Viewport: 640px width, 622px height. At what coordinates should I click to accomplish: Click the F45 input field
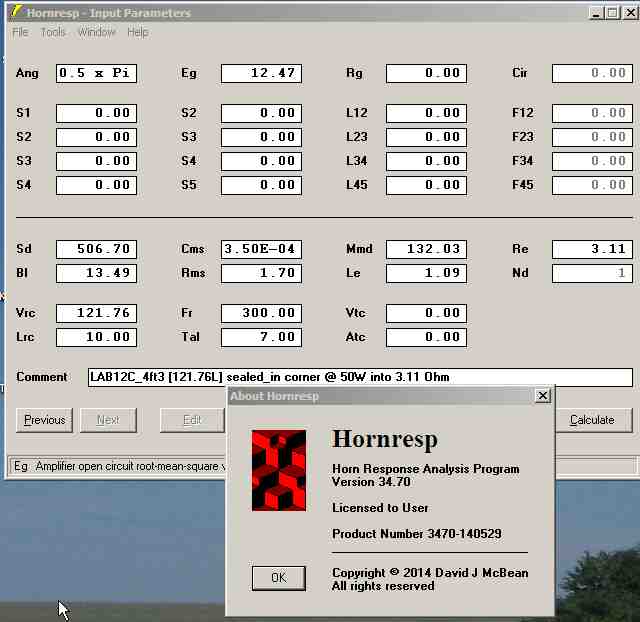pos(592,186)
